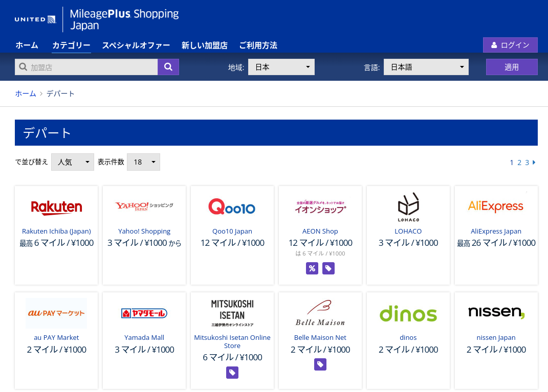Open the カテゴリー menu

(x=71, y=45)
